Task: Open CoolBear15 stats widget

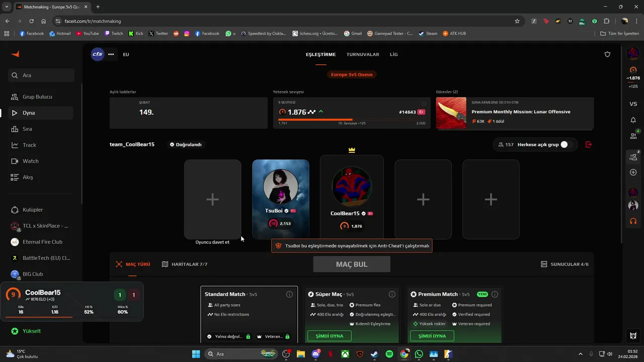Action: click(x=71, y=302)
